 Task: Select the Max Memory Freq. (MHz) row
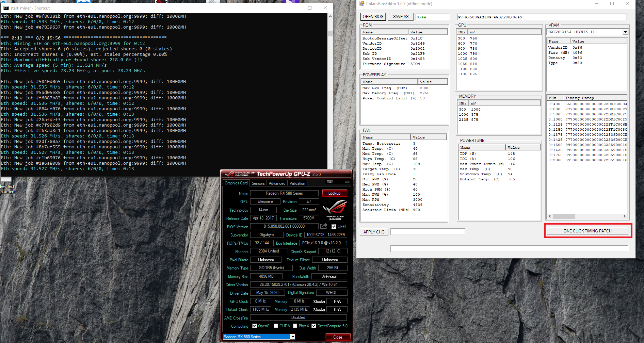coord(404,93)
